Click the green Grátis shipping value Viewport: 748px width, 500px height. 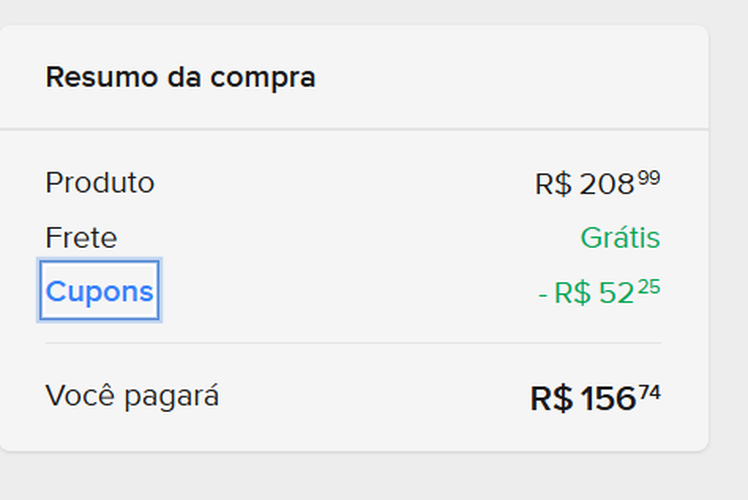(x=620, y=238)
